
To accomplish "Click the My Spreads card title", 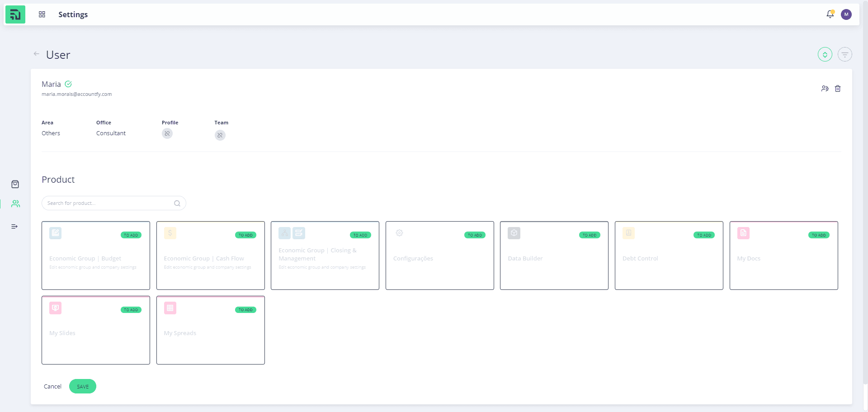I will tap(180, 333).
